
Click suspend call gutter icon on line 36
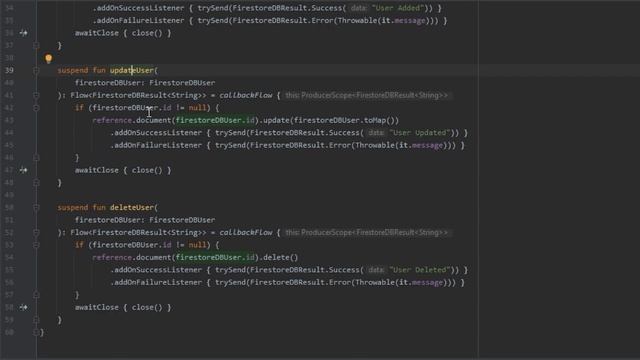click(23, 33)
